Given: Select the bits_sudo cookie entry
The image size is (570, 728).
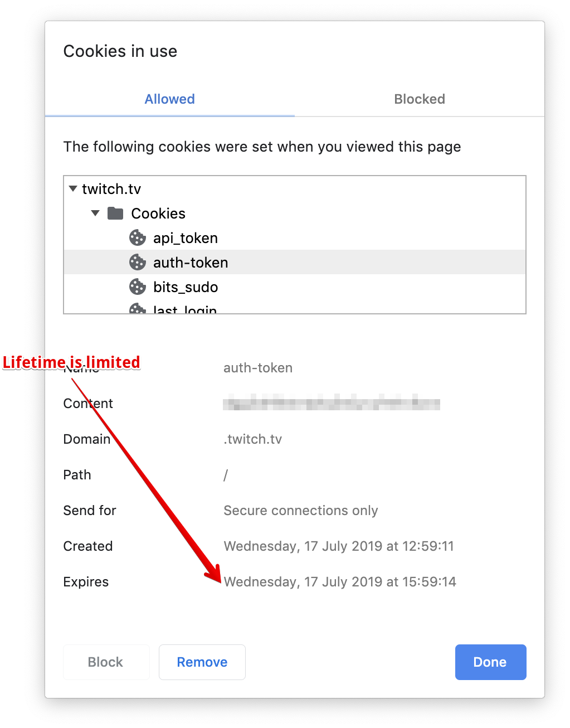Looking at the screenshot, I should pyautogui.click(x=184, y=287).
